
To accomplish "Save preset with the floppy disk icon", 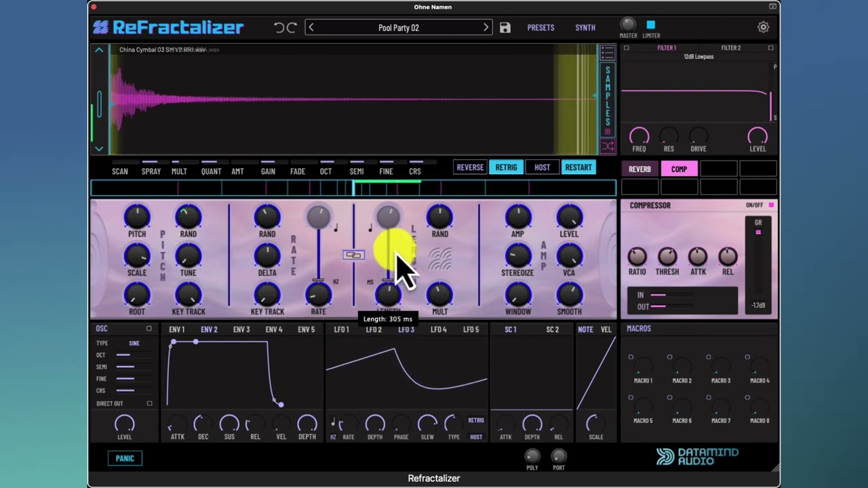I will point(505,28).
